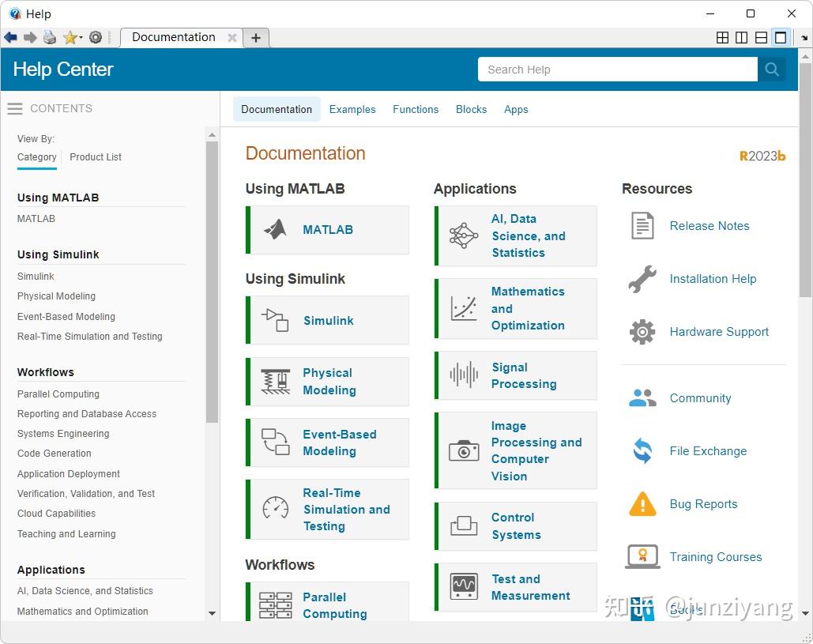This screenshot has height=644, width=813.
Task: Switch to the Documentation tab
Action: click(277, 109)
